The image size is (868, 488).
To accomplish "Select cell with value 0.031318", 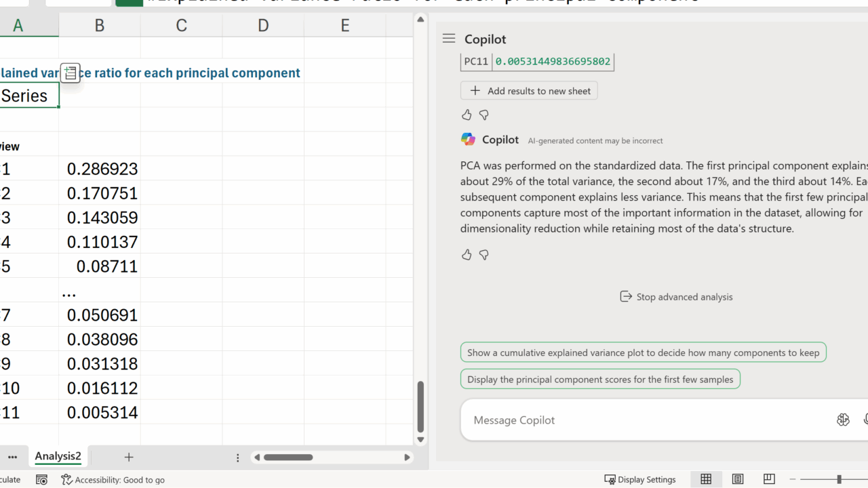I will 100,364.
